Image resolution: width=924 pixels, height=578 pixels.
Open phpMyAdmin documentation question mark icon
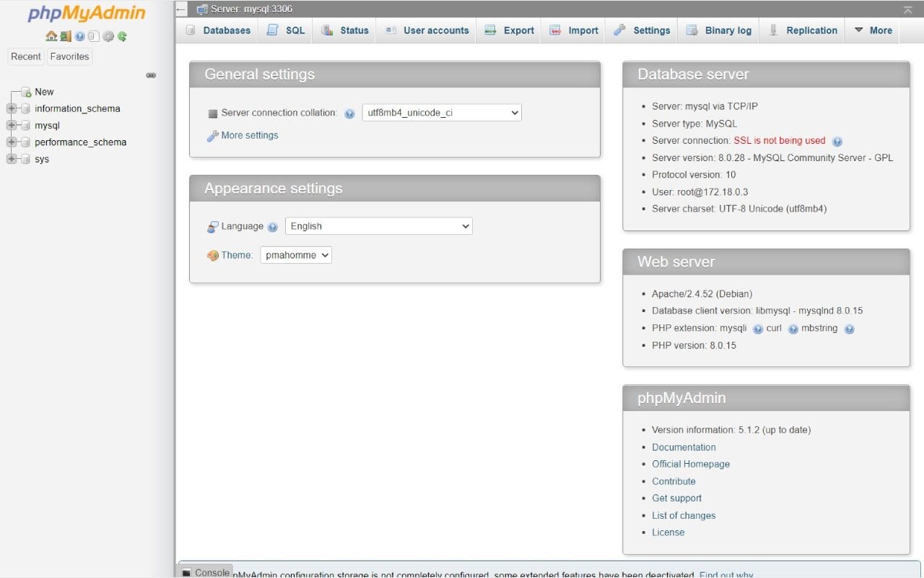(x=79, y=35)
